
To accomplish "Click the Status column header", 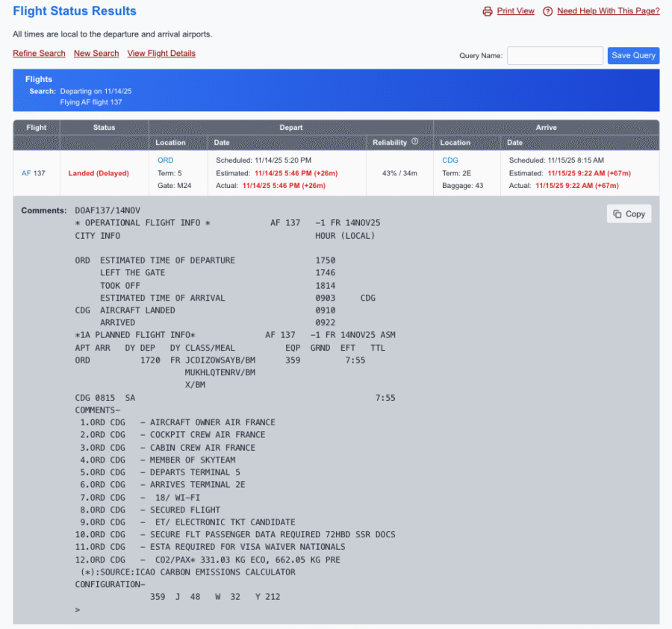I will (104, 127).
